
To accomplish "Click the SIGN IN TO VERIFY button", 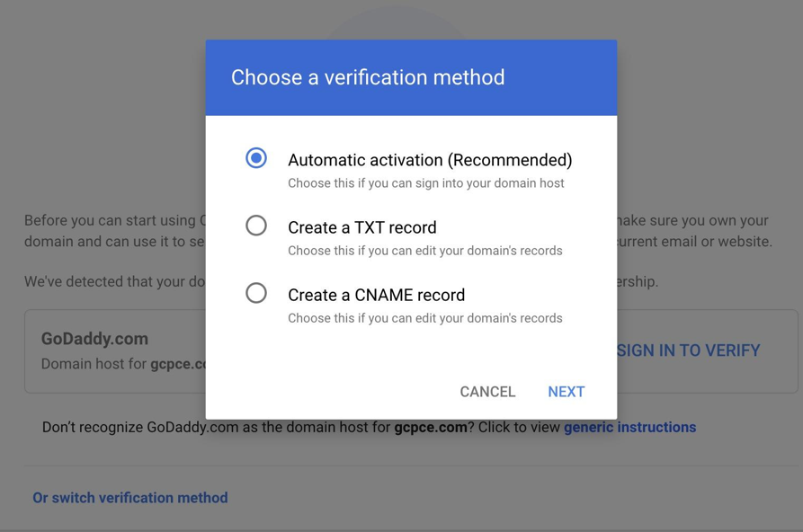I will [689, 350].
